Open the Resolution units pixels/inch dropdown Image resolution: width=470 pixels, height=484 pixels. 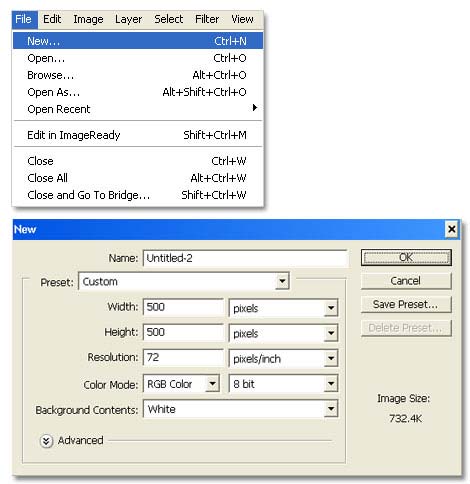click(x=283, y=358)
